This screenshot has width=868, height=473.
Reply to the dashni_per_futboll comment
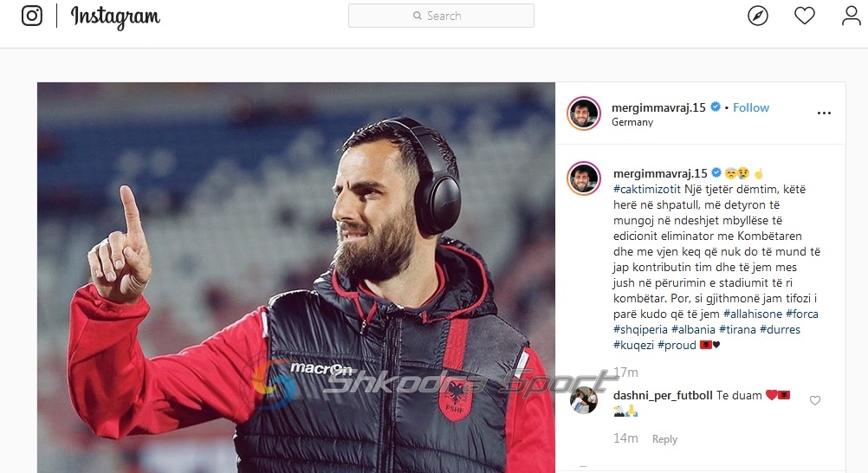(x=664, y=439)
